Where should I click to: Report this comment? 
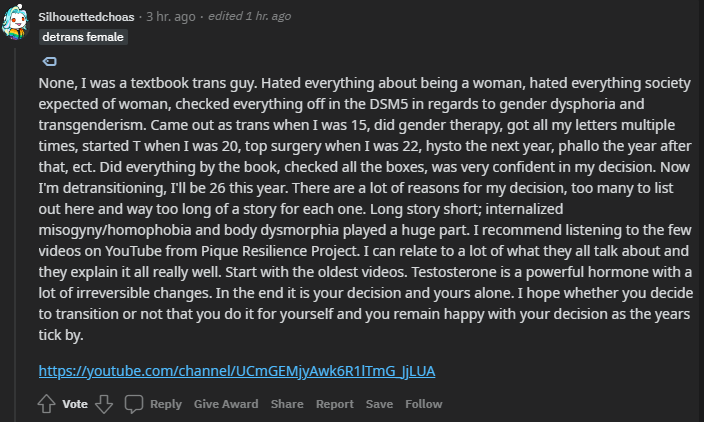(x=335, y=404)
